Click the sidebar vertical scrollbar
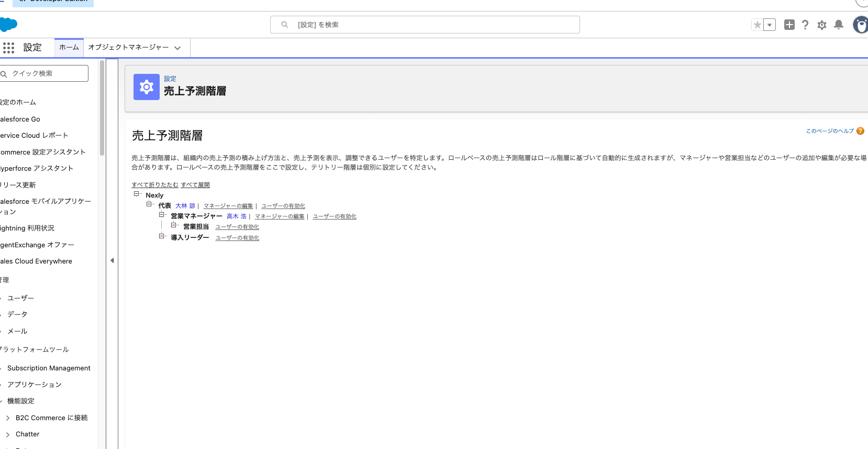The image size is (868, 449). click(102, 107)
